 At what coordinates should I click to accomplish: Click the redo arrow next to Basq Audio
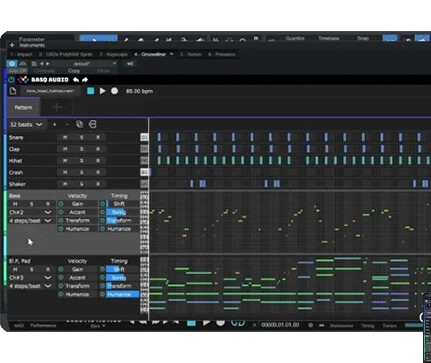click(x=85, y=80)
